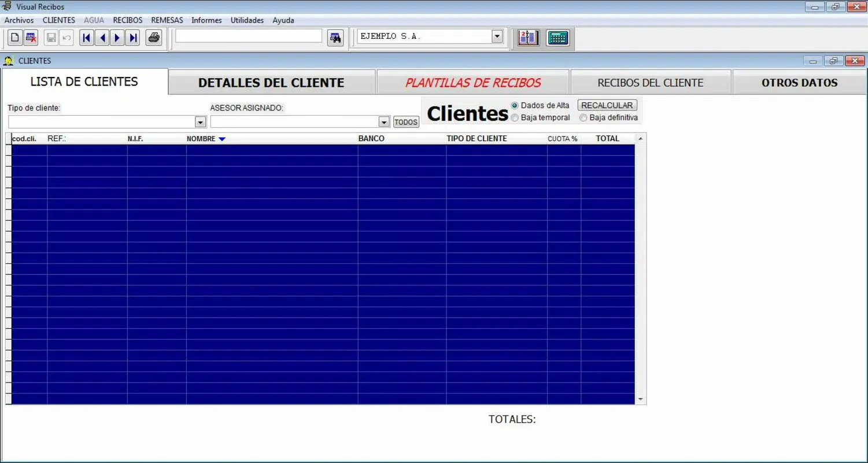Click the Visual Recibos app icon in title bar
Viewport: 868px width, 463px height.
[x=7, y=7]
